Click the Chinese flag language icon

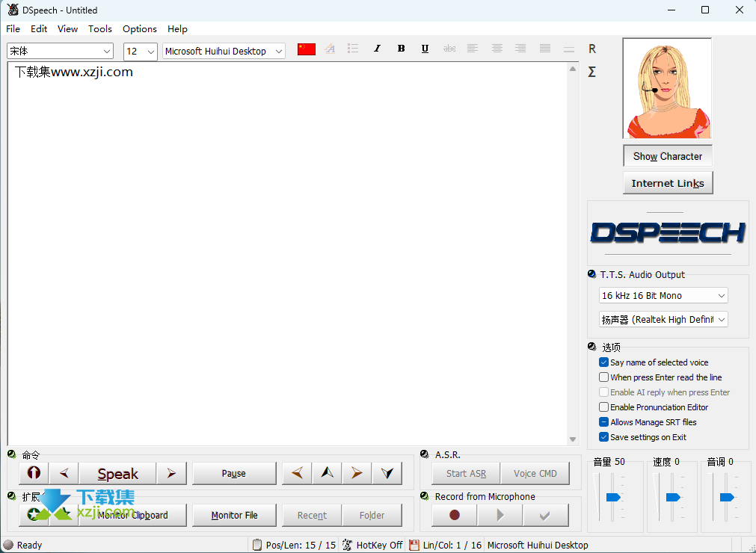pos(306,49)
